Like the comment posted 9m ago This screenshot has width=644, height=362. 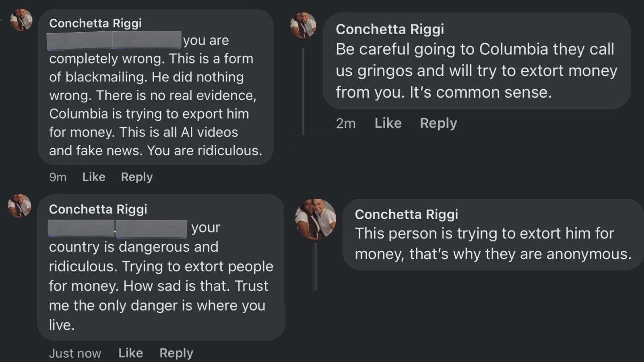point(94,177)
